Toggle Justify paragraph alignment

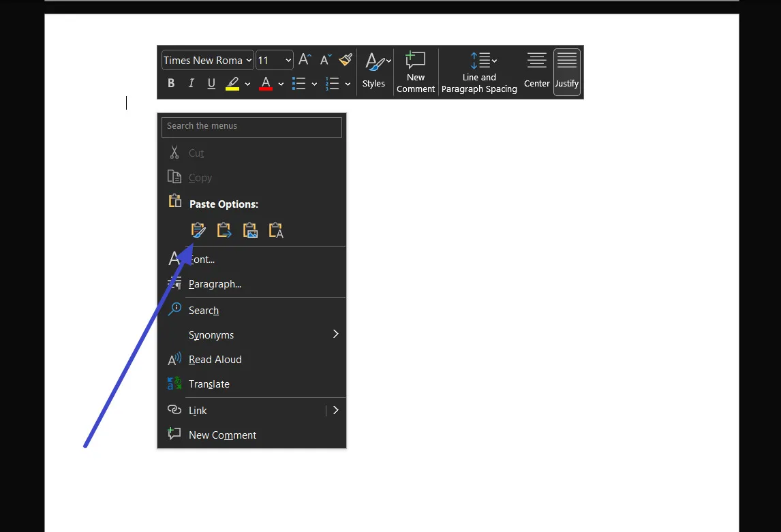[566, 71]
